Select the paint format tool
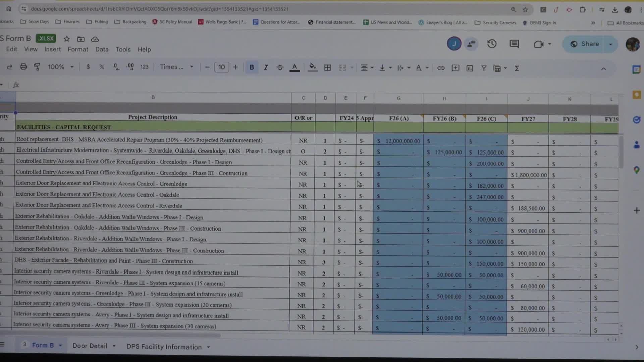The image size is (644, 362). pyautogui.click(x=37, y=67)
